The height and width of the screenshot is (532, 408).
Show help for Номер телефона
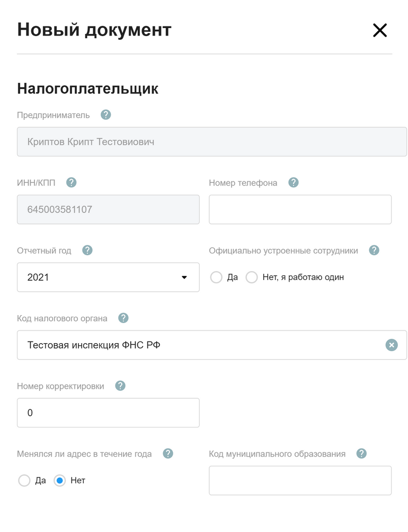click(294, 182)
